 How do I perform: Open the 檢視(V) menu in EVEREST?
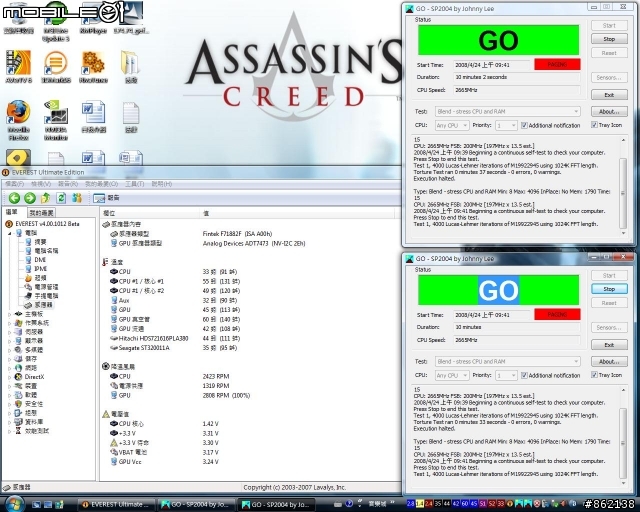point(41,184)
